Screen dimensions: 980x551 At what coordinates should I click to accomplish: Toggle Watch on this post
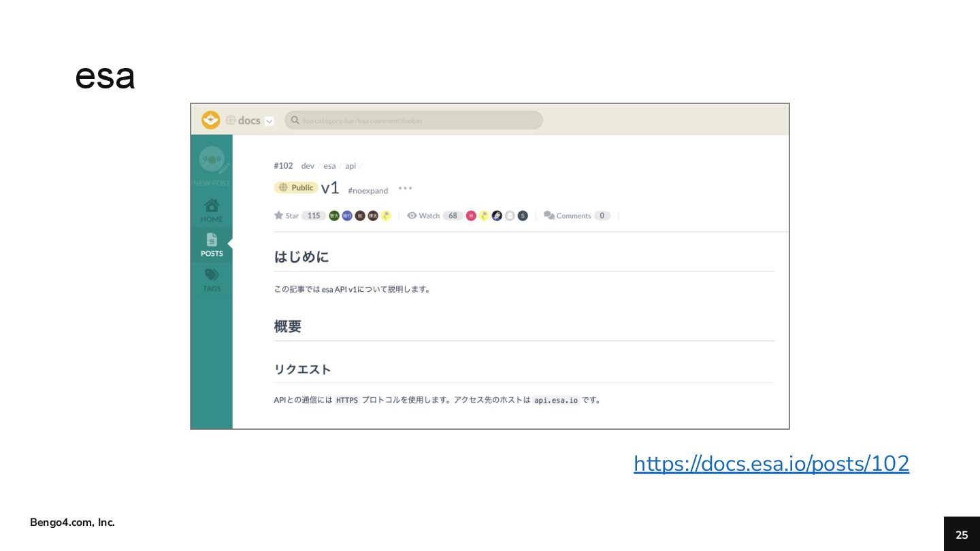point(423,216)
